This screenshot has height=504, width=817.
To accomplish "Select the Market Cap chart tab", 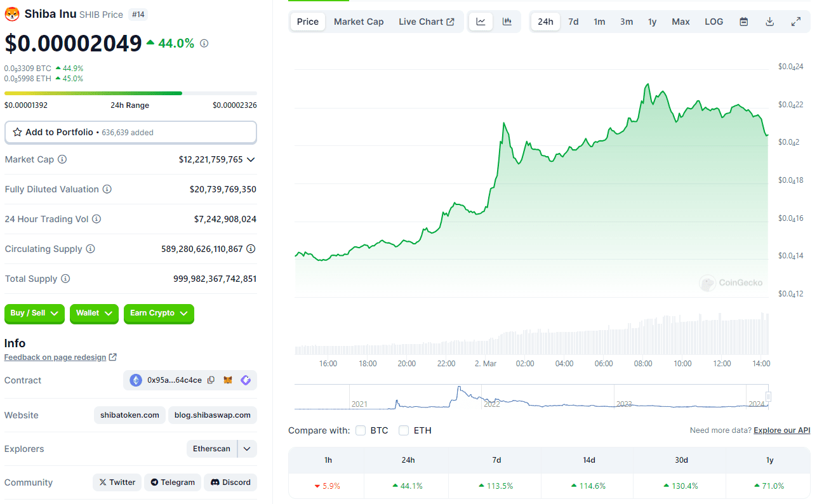I will click(359, 22).
